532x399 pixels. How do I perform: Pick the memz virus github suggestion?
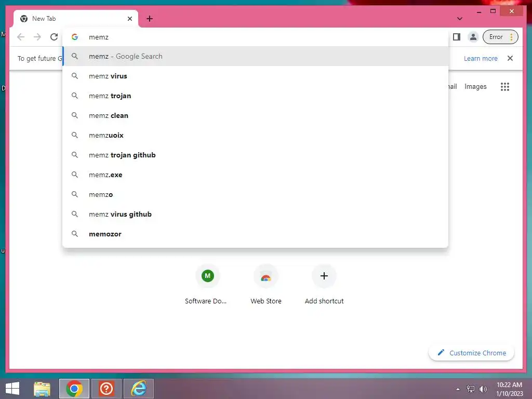tap(255, 214)
